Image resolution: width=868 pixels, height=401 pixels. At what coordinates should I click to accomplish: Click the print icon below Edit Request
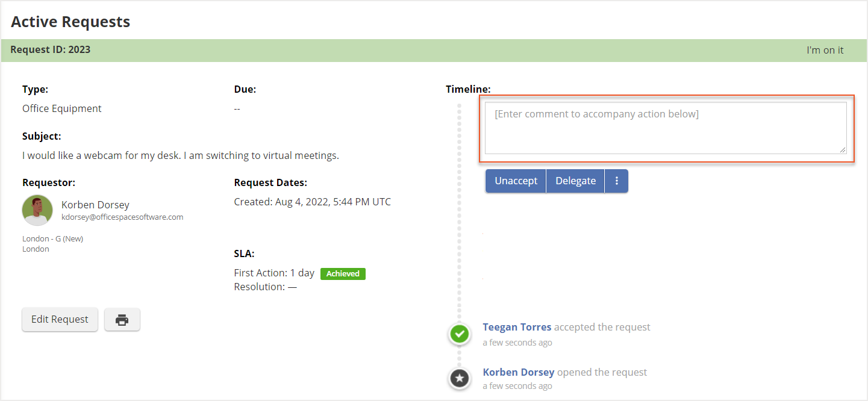coord(122,320)
